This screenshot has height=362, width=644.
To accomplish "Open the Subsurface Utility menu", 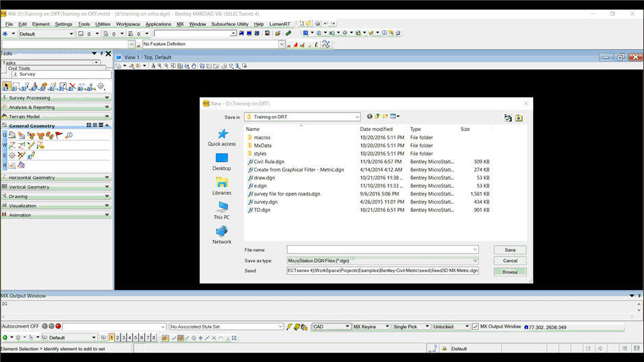I will tap(230, 24).
